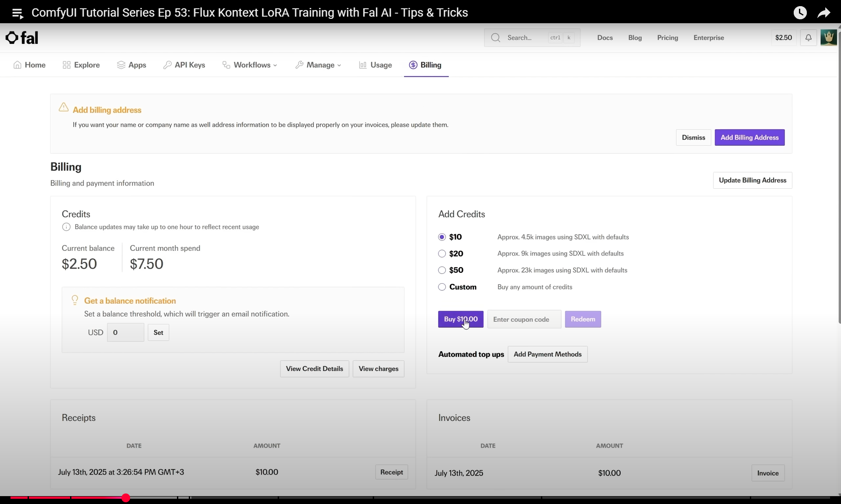Click the search magnifier icon

point(495,38)
